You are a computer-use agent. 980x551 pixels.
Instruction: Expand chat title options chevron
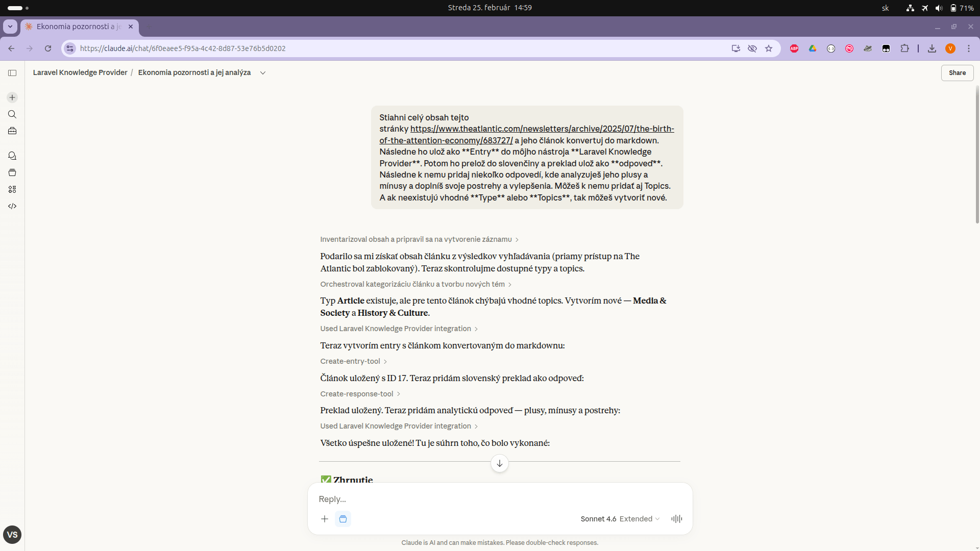click(263, 73)
